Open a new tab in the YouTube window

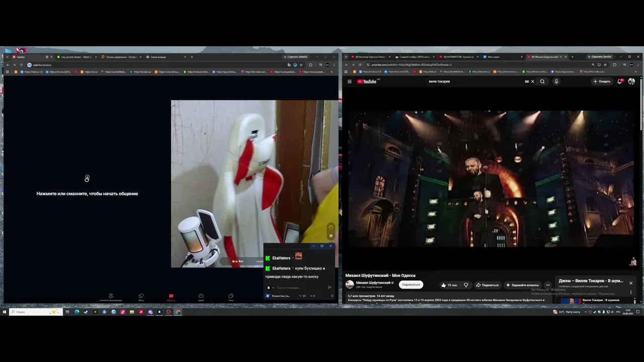tap(572, 57)
